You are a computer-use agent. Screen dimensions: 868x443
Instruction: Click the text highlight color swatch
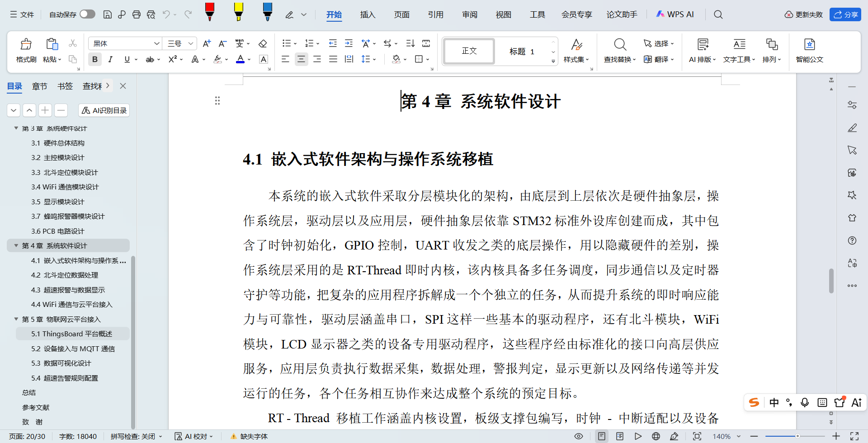(x=218, y=59)
